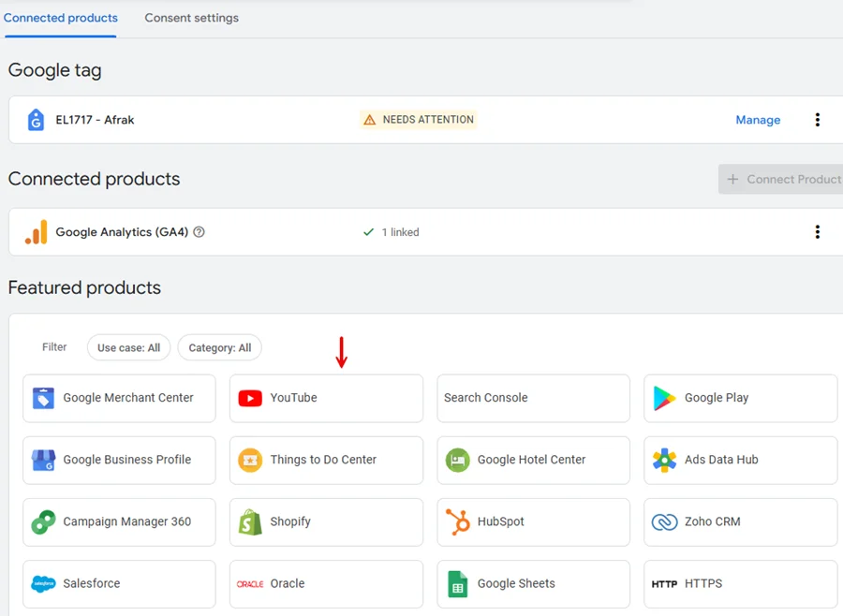
Task: Open the help icon next to Google Analytics (GA4)
Action: (199, 232)
